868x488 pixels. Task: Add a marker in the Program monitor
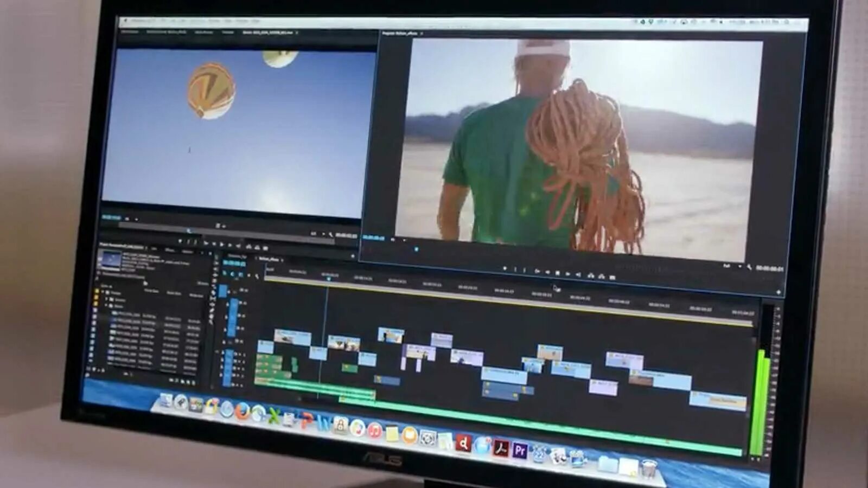(x=505, y=269)
